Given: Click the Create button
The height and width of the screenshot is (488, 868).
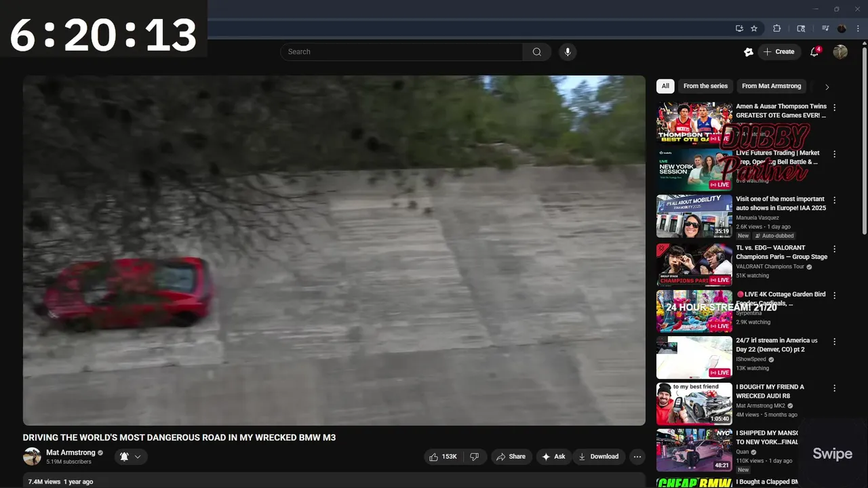Looking at the screenshot, I should click(x=779, y=52).
